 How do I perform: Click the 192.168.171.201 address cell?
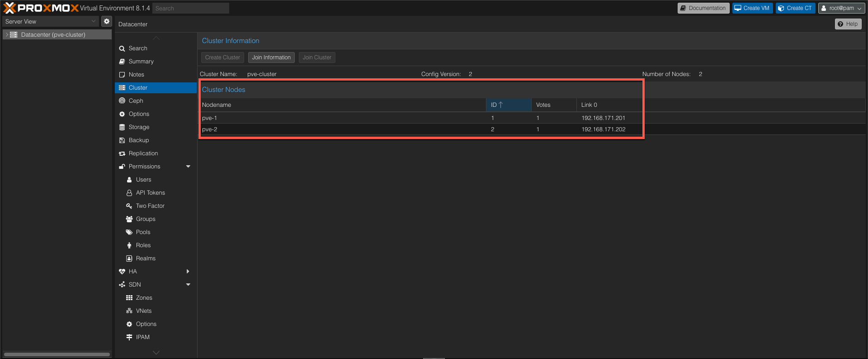[x=603, y=118]
